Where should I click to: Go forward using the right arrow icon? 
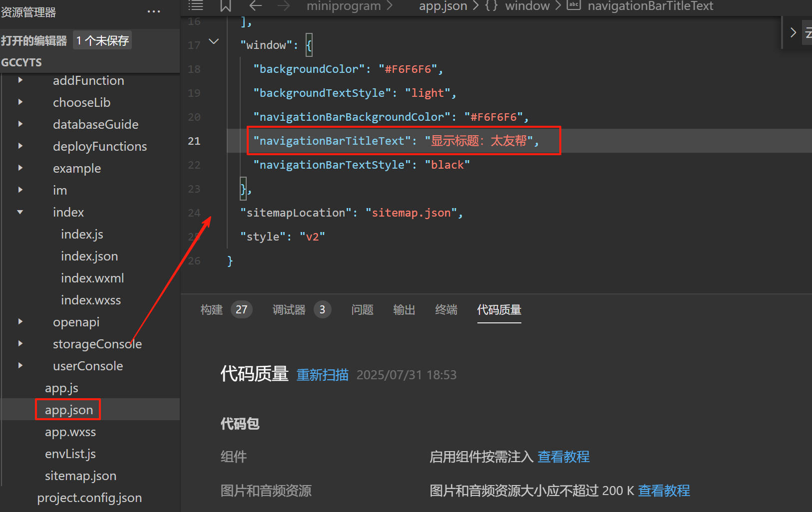284,6
